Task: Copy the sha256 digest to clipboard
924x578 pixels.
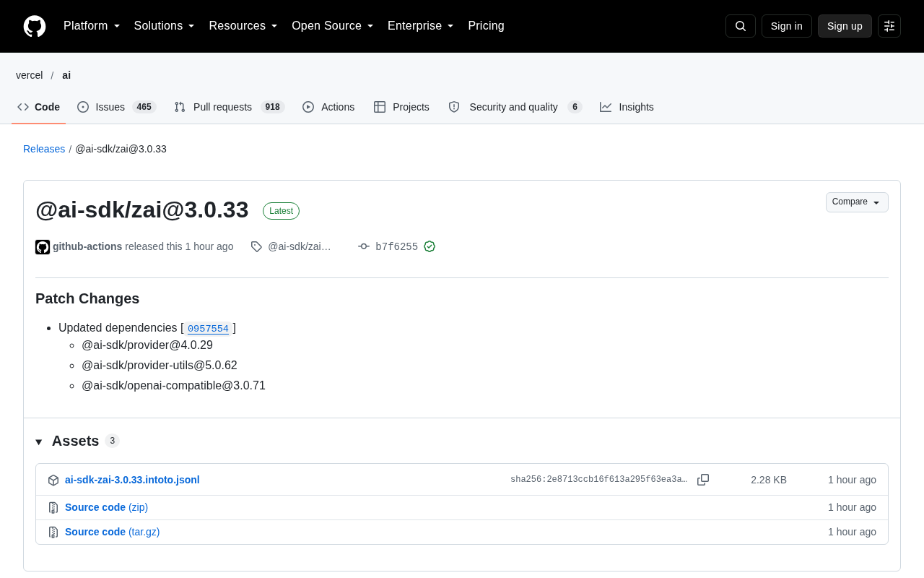Action: (703, 480)
